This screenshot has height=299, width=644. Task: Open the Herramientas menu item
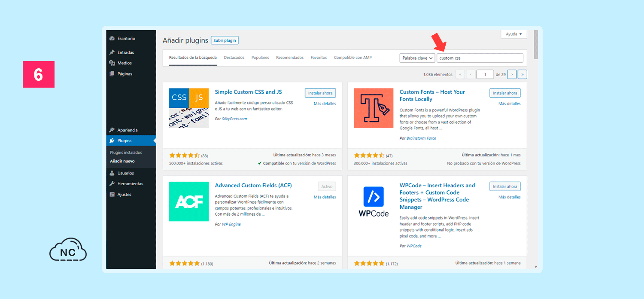tap(131, 184)
